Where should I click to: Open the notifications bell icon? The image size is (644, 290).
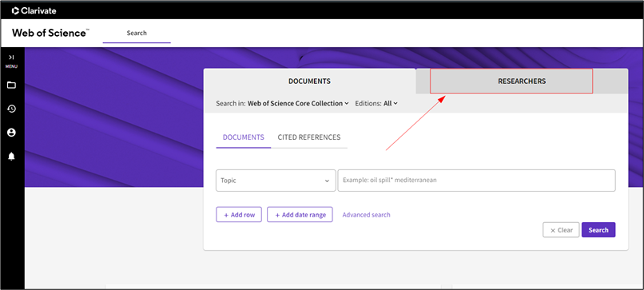(11, 156)
